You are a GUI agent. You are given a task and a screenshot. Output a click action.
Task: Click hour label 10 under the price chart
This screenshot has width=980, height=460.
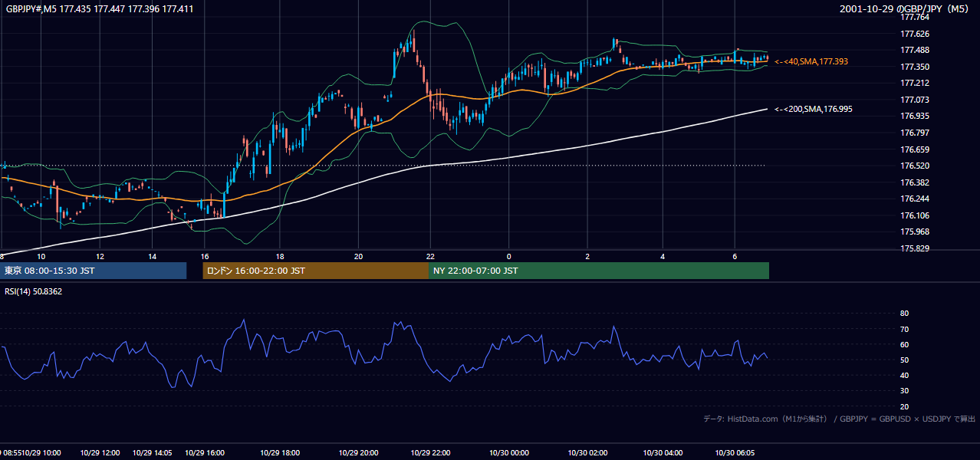pos(41,256)
